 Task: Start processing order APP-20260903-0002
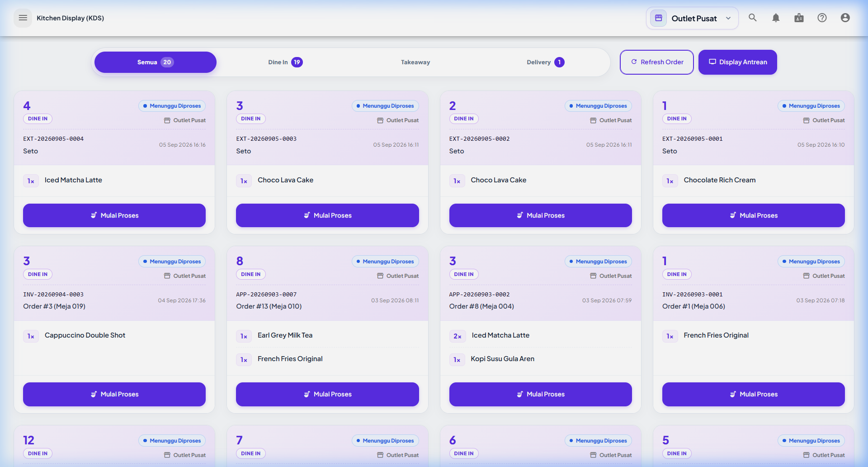tap(541, 394)
